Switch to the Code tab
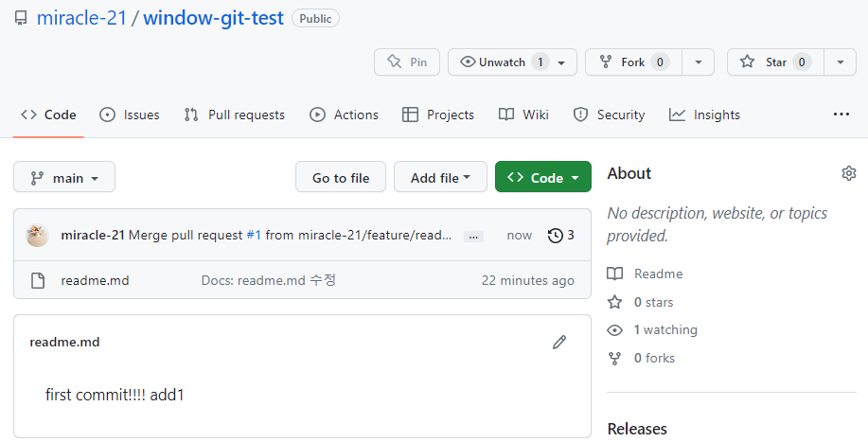Viewport: 868px width, 442px height. [48, 115]
